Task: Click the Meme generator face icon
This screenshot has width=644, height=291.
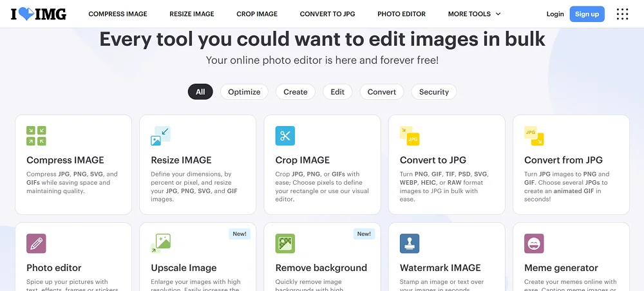Action: coord(534,243)
